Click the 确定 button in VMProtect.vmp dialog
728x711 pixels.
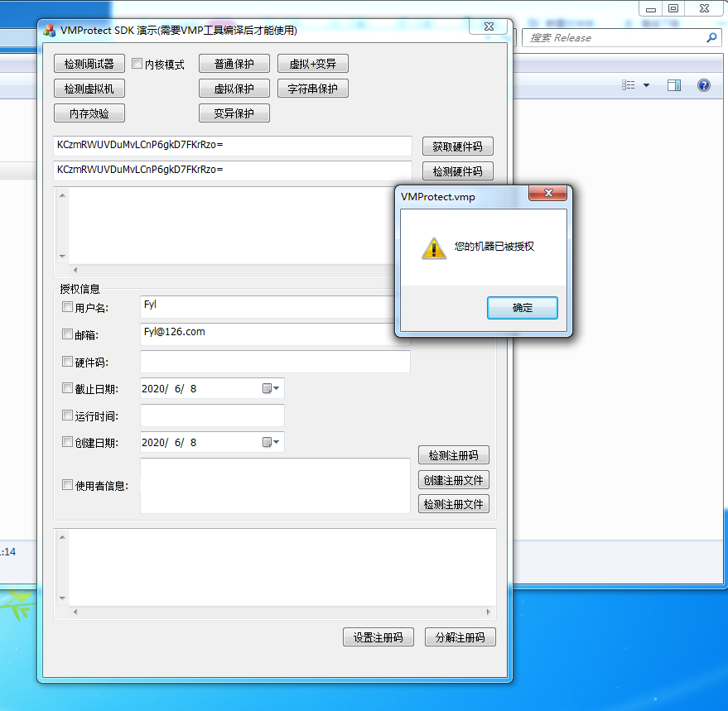click(x=523, y=308)
